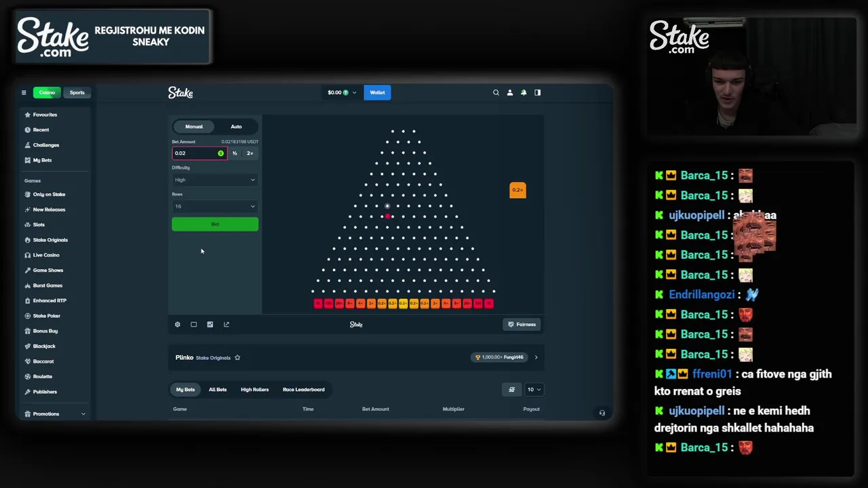
Task: Open the balance currency dropdown
Action: pos(342,93)
